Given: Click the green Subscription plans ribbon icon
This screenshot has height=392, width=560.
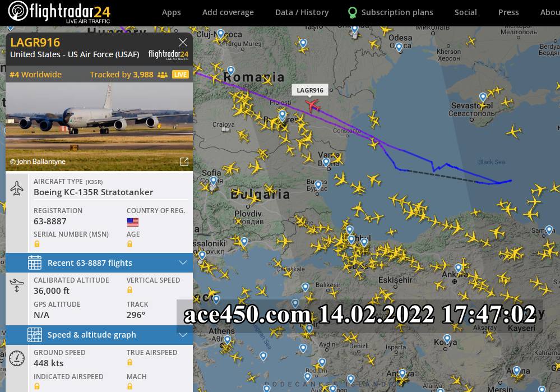Looking at the screenshot, I should 352,12.
